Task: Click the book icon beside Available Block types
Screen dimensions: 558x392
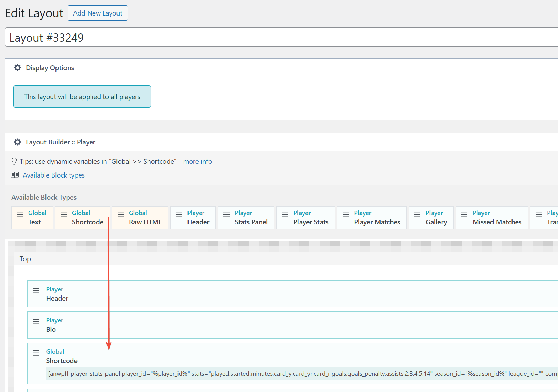Action: [15, 175]
